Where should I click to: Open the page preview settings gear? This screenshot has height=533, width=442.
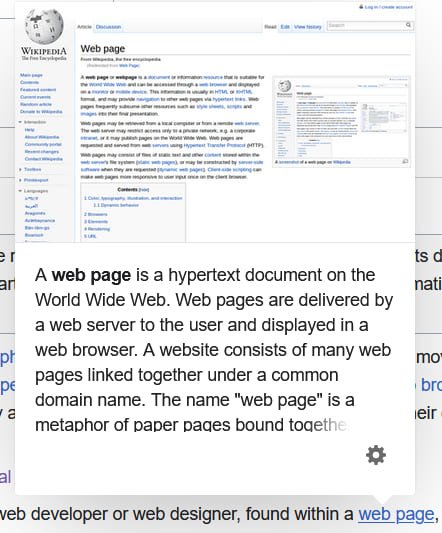376,455
